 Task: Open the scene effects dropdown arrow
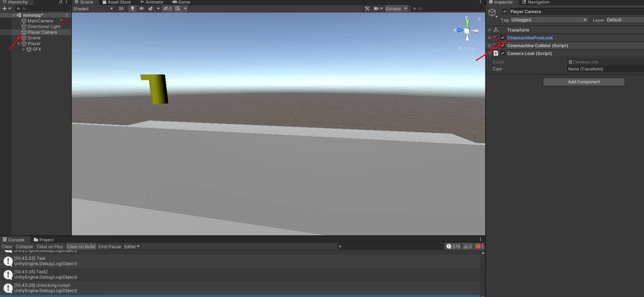click(158, 9)
